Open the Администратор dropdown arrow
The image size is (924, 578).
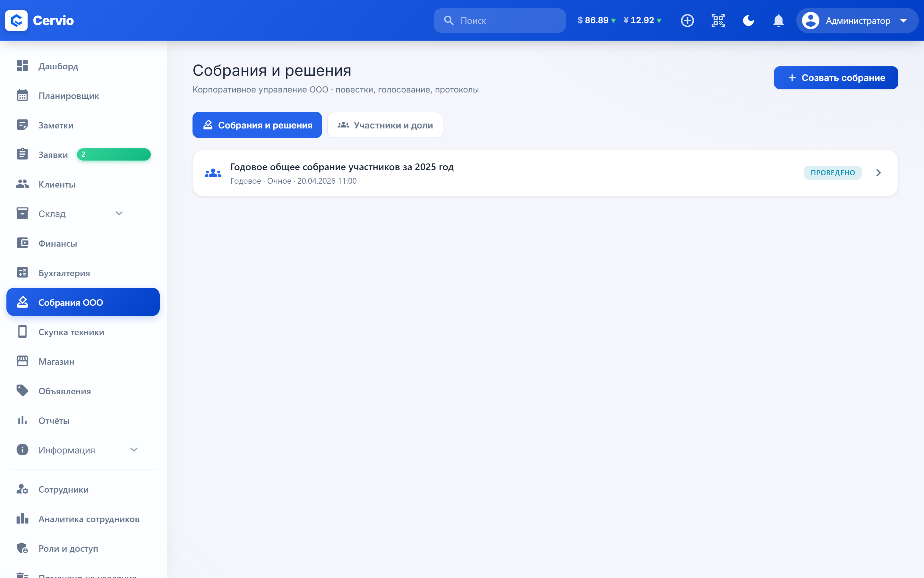(903, 21)
